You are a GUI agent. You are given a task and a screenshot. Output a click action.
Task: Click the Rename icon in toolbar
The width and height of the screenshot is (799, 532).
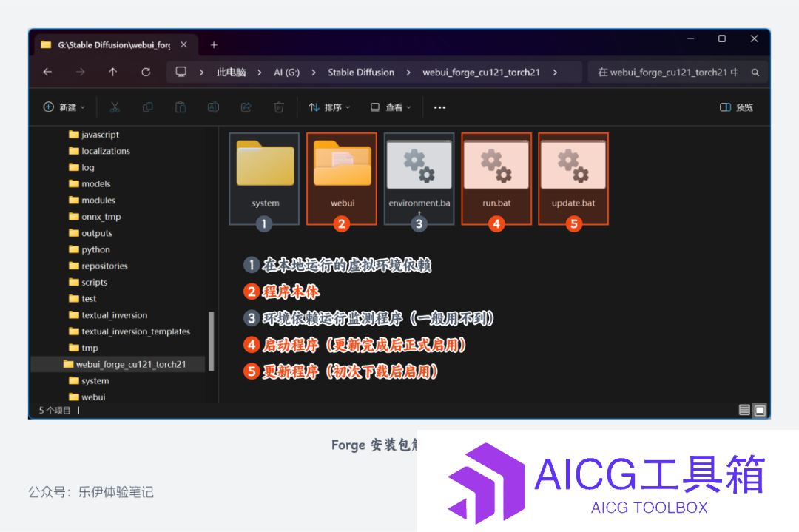(x=214, y=107)
